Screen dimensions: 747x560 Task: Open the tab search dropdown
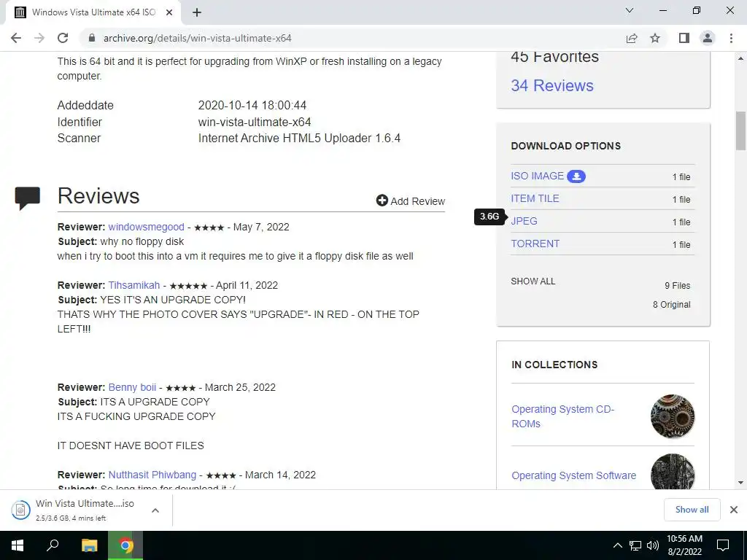pos(630,10)
